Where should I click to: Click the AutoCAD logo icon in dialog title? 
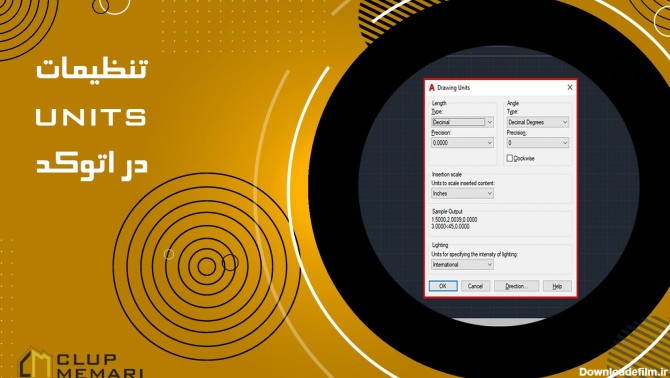(x=432, y=88)
